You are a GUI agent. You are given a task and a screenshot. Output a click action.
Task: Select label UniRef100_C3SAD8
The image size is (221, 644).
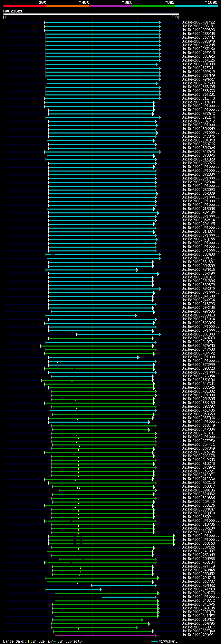[198, 254]
